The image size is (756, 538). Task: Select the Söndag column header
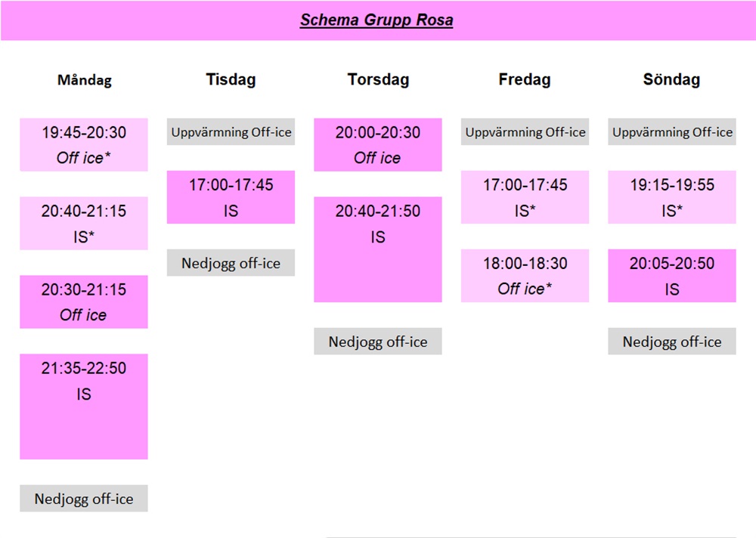[671, 79]
